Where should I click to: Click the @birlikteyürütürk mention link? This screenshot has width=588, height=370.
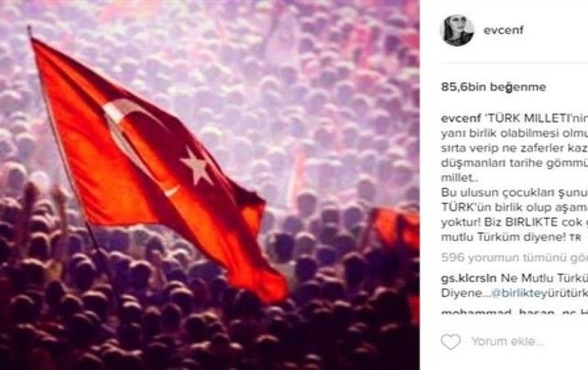(539, 293)
